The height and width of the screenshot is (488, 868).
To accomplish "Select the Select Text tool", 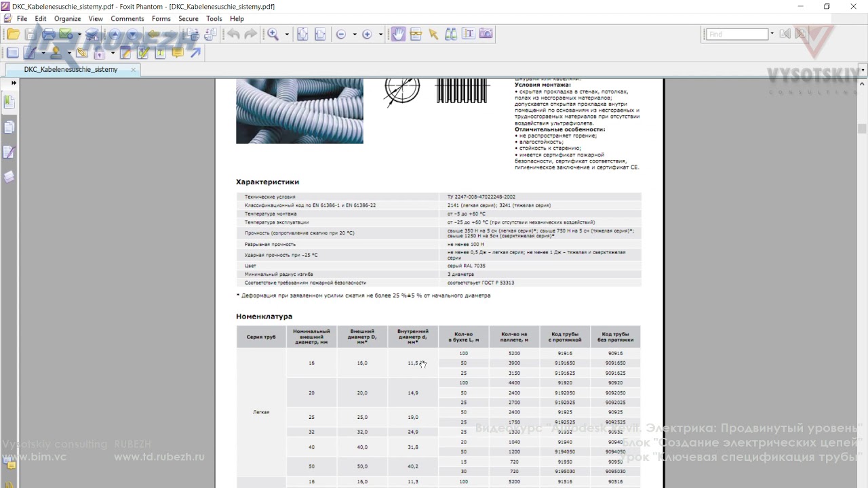I will [469, 35].
